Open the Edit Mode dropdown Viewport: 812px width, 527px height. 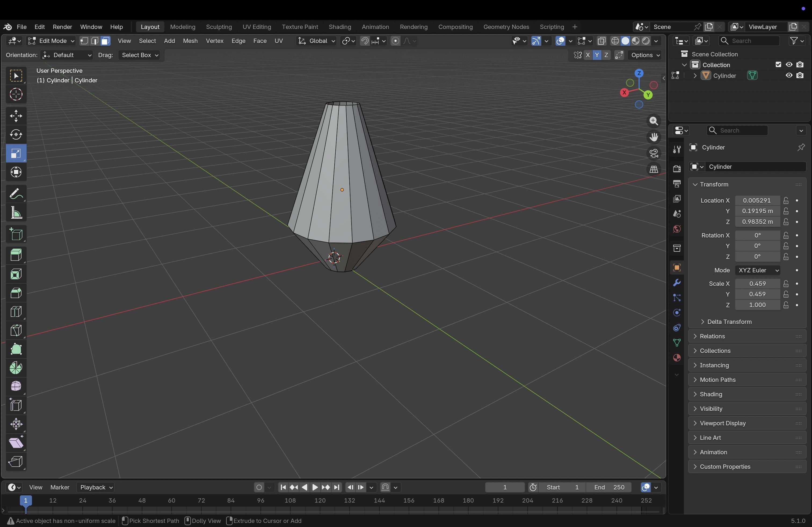tap(51, 41)
